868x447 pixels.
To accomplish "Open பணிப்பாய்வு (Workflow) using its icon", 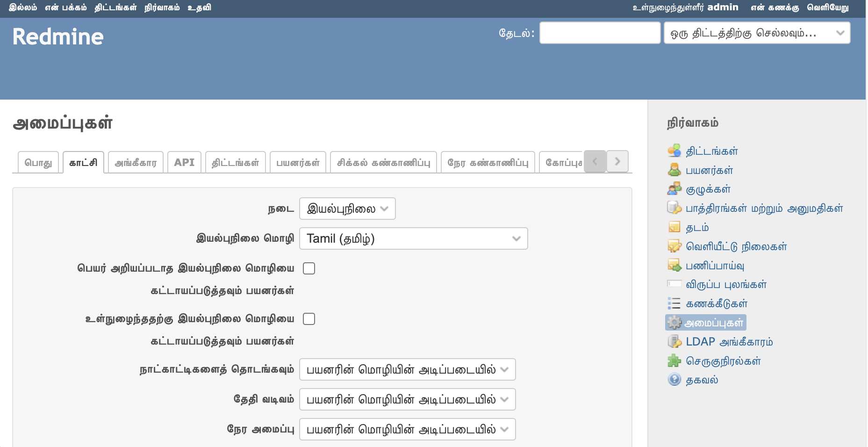I will (674, 266).
